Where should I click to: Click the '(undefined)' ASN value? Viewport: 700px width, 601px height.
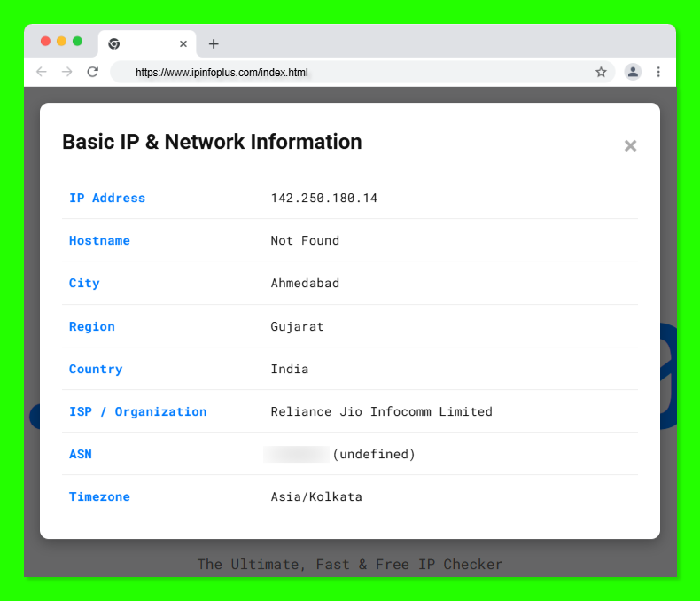click(374, 454)
